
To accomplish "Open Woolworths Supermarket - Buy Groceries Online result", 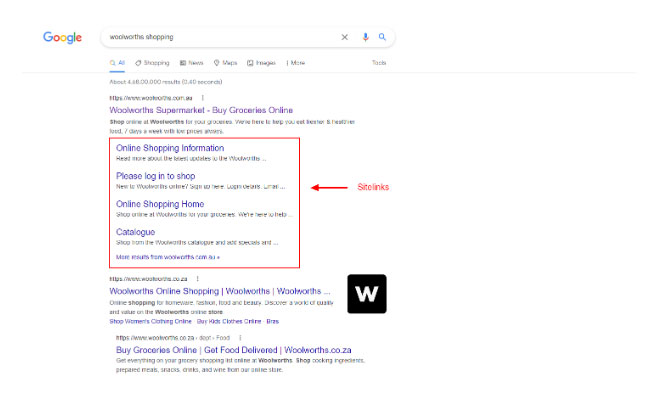I will [201, 110].
